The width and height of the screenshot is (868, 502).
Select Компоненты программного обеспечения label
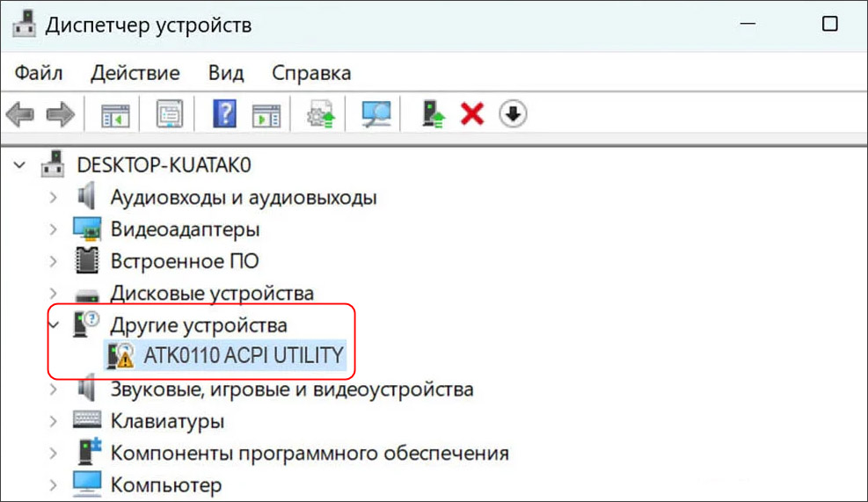point(310,454)
